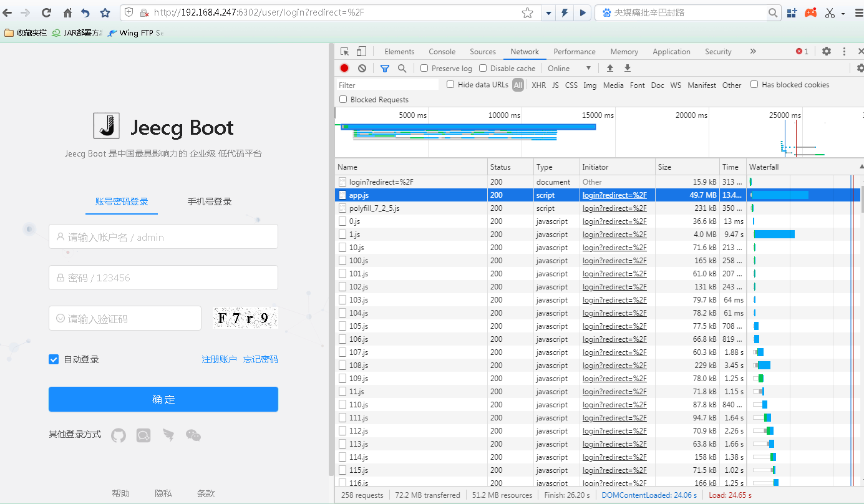
Task: Sort requests by the Size column header
Action: [687, 167]
